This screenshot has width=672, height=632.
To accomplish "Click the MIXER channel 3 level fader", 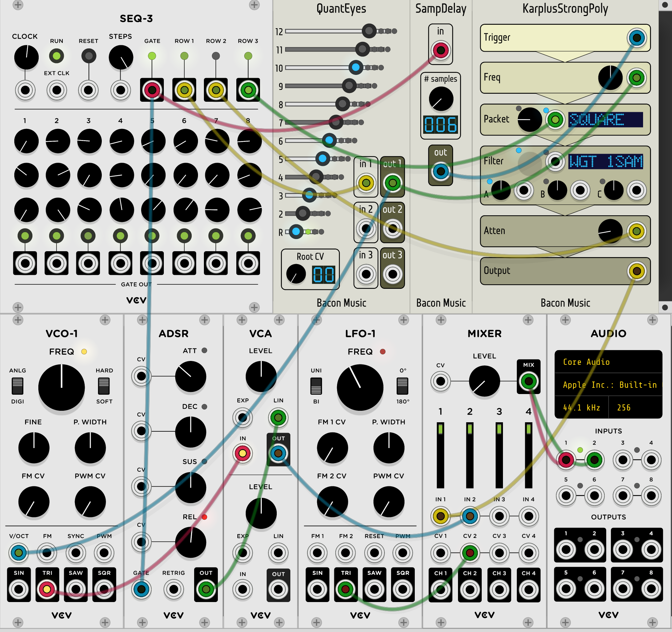I will tap(499, 455).
